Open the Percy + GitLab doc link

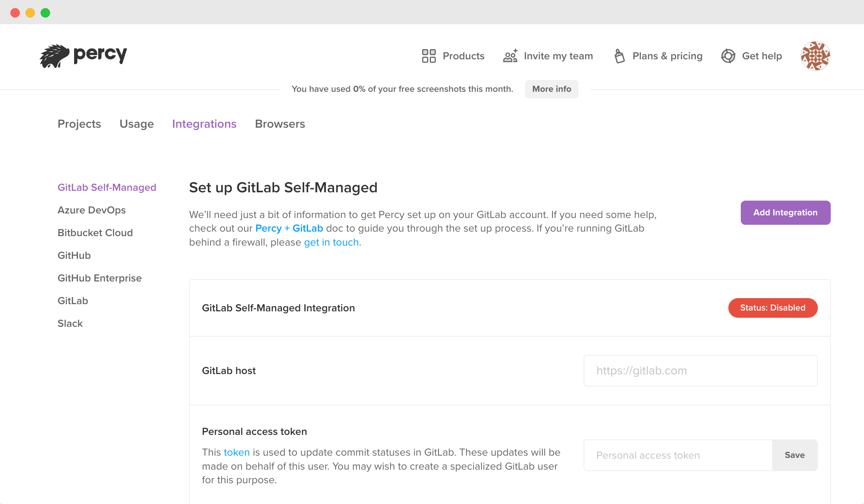pyautogui.click(x=289, y=228)
